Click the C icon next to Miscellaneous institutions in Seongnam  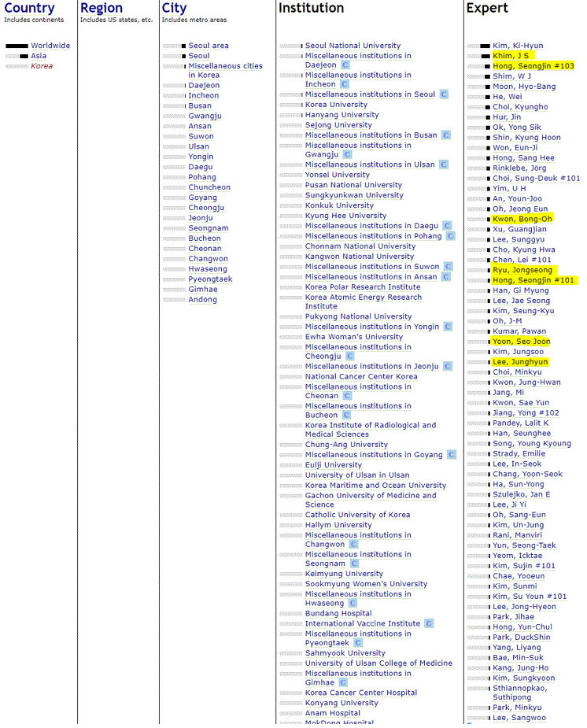tap(355, 564)
